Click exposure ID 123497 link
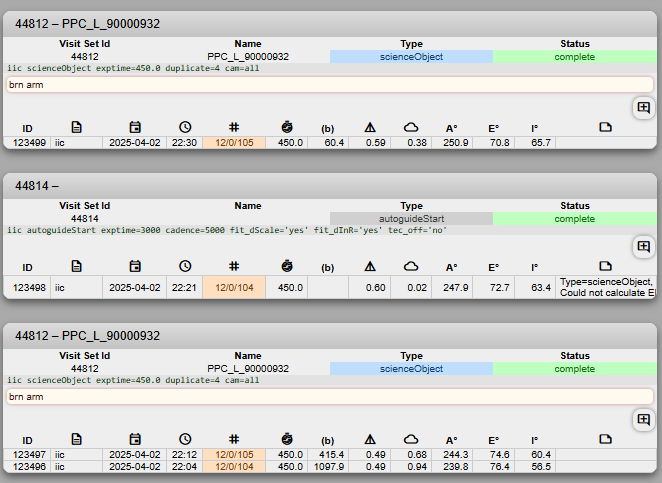The height and width of the screenshot is (483, 662). (x=29, y=454)
